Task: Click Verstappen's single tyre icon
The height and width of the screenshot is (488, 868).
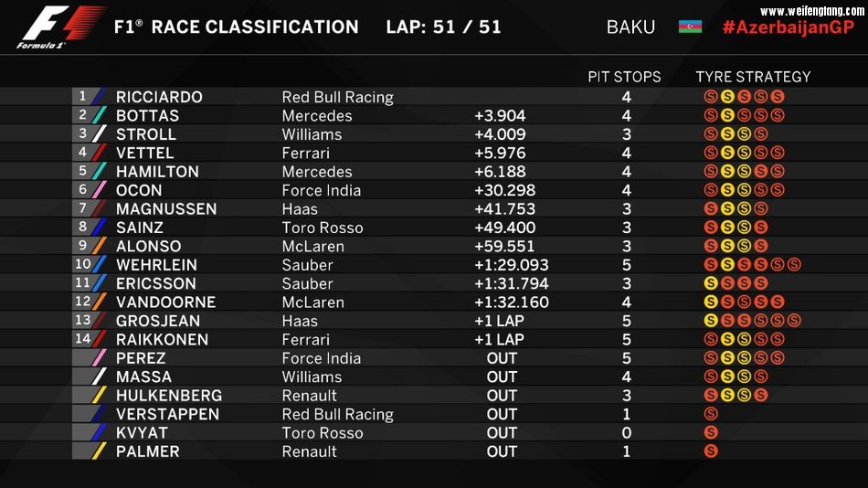Action: (711, 414)
